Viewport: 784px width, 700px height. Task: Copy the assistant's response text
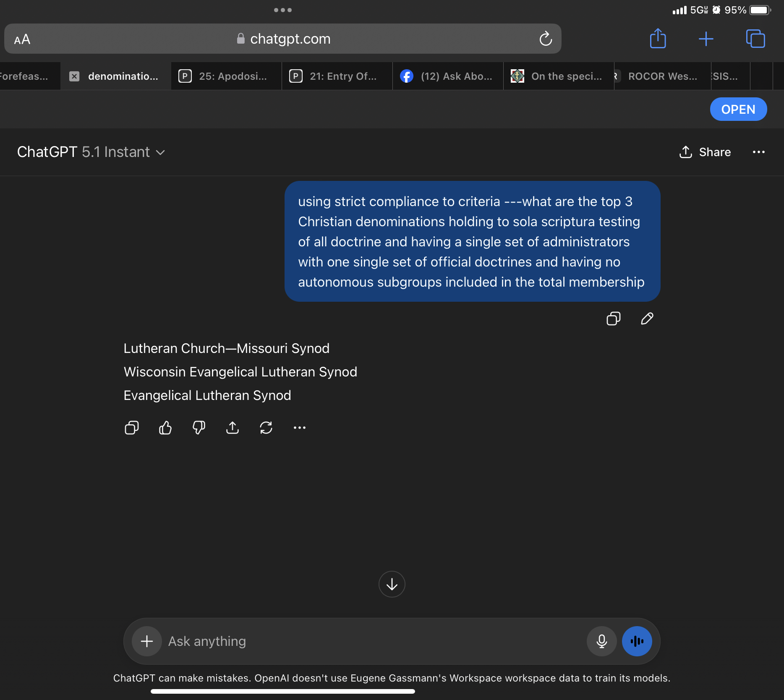click(131, 428)
